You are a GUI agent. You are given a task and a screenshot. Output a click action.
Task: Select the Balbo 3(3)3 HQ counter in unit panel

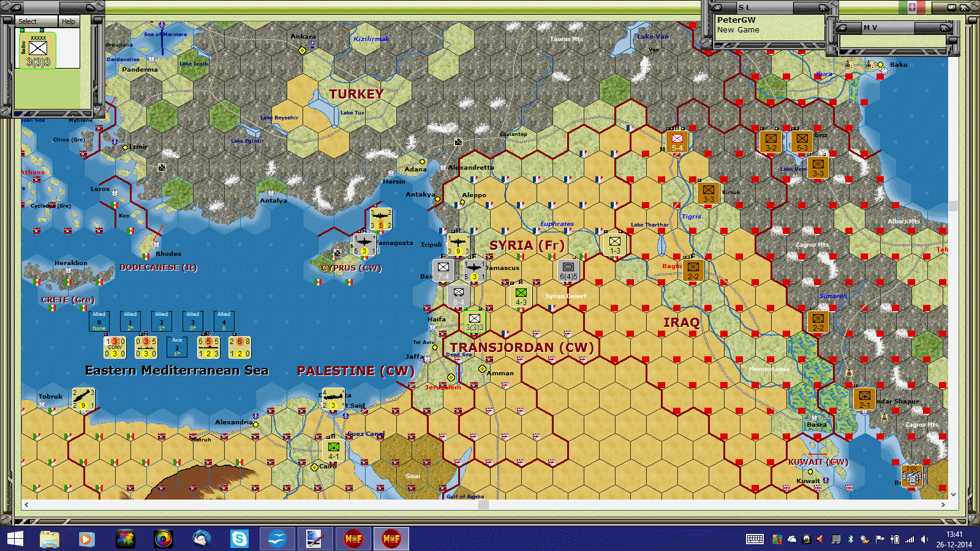tap(38, 50)
